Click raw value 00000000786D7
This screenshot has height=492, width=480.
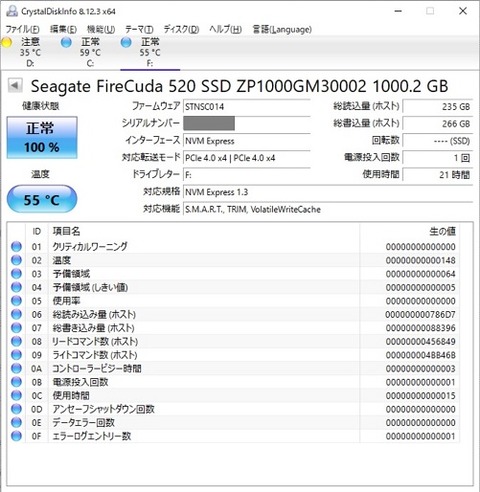click(x=420, y=314)
